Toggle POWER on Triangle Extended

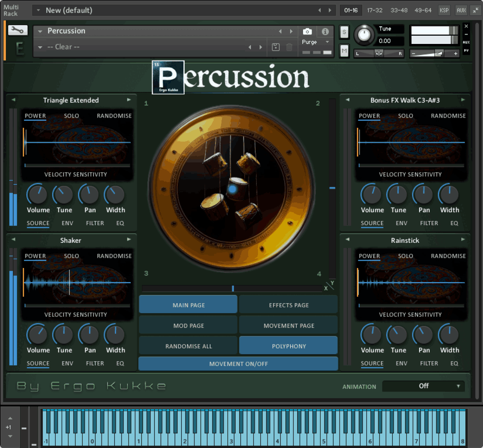pos(35,116)
